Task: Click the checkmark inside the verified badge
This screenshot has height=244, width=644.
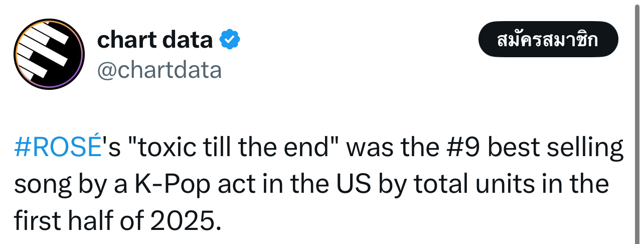Action: click(x=230, y=39)
